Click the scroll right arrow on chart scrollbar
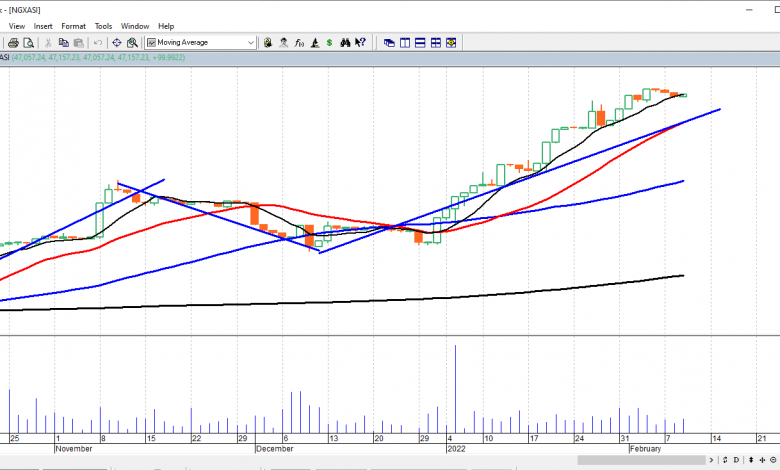The width and height of the screenshot is (780, 470). coord(711,459)
